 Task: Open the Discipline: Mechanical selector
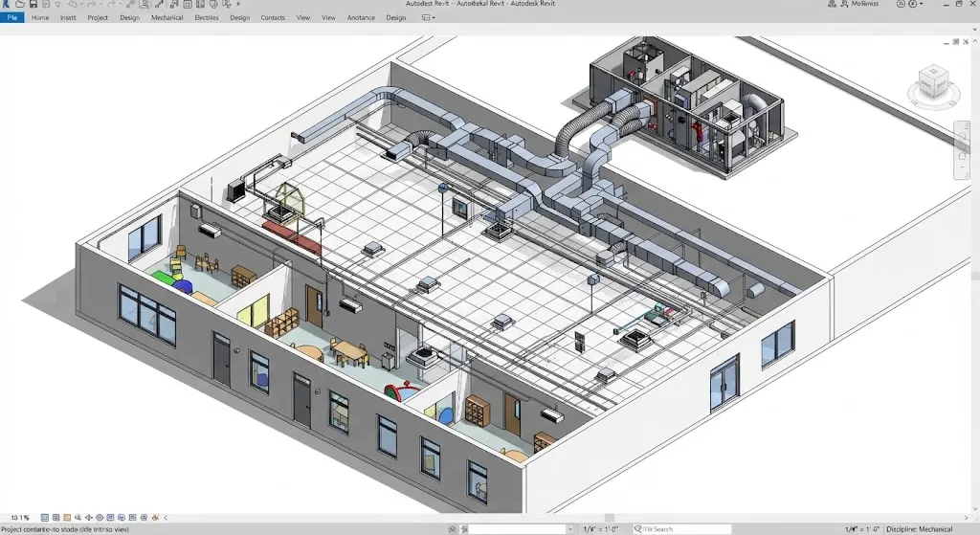pyautogui.click(x=919, y=529)
